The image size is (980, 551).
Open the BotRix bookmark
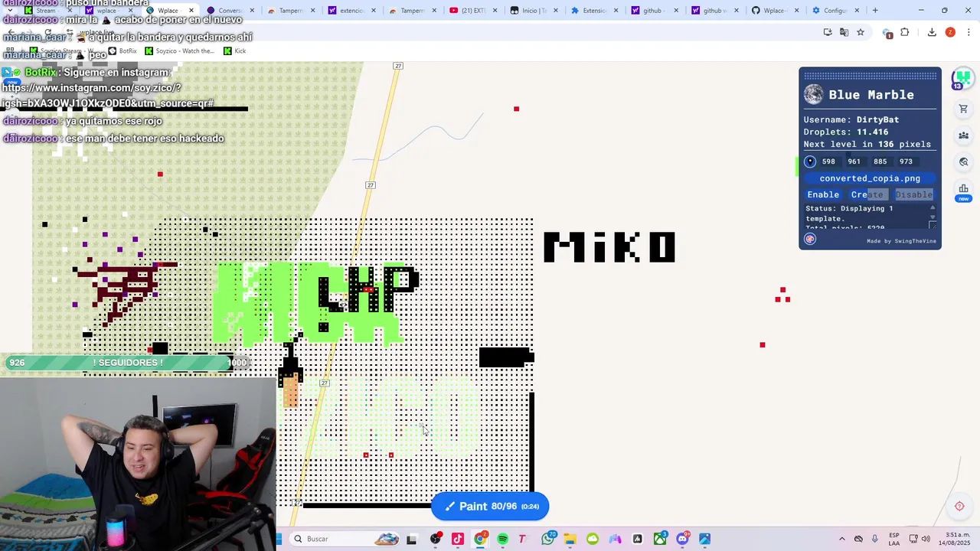[x=122, y=51]
